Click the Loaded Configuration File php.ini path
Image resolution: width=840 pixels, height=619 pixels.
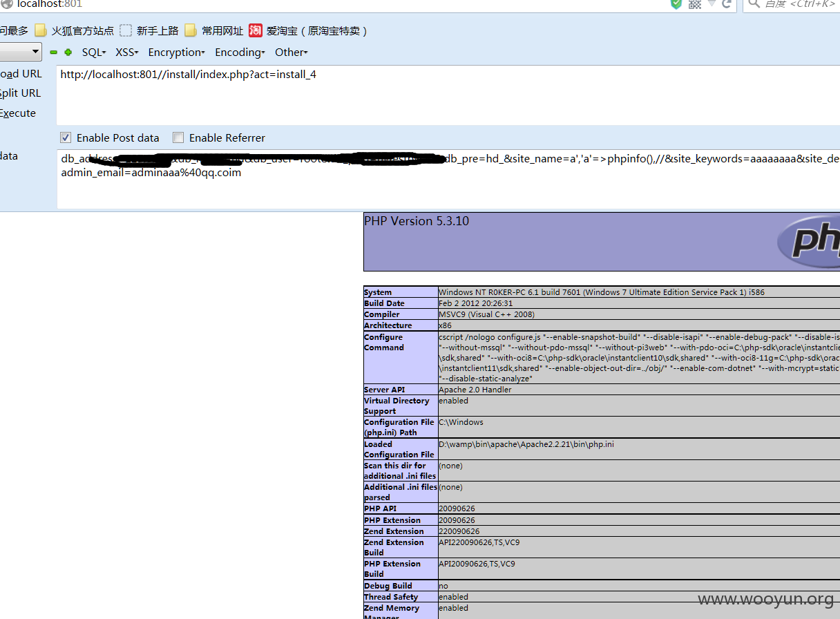point(526,445)
